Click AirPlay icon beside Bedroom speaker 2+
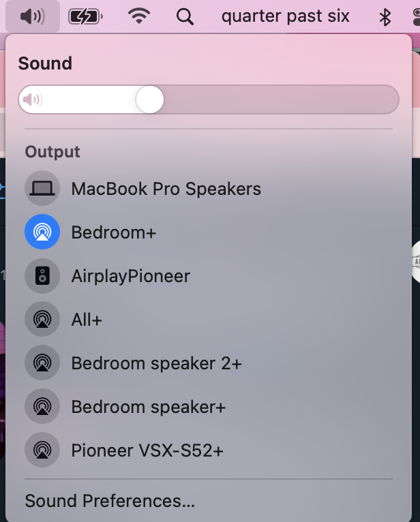 (x=42, y=363)
